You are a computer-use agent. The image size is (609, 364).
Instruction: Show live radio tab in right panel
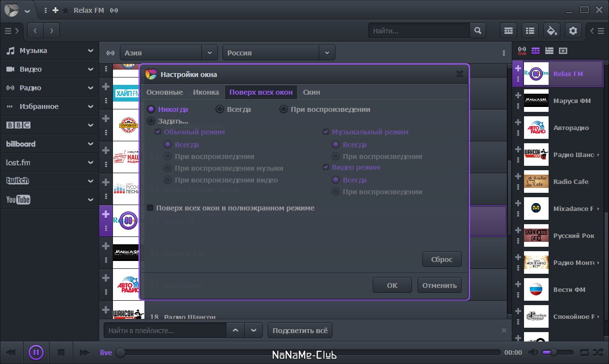tap(522, 51)
